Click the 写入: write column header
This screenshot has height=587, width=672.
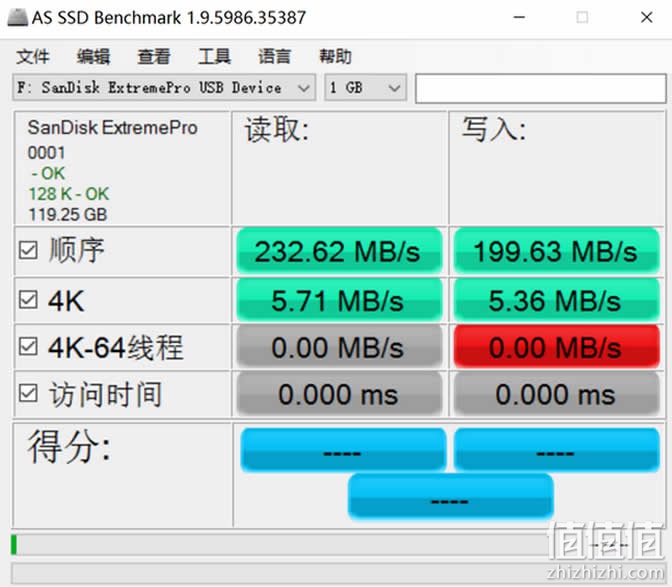click(494, 129)
